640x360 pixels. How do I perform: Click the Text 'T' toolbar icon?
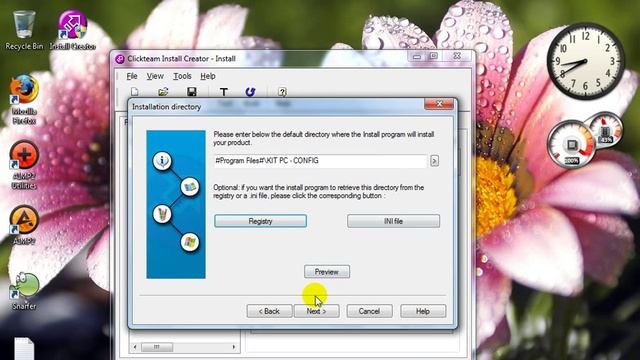click(224, 92)
